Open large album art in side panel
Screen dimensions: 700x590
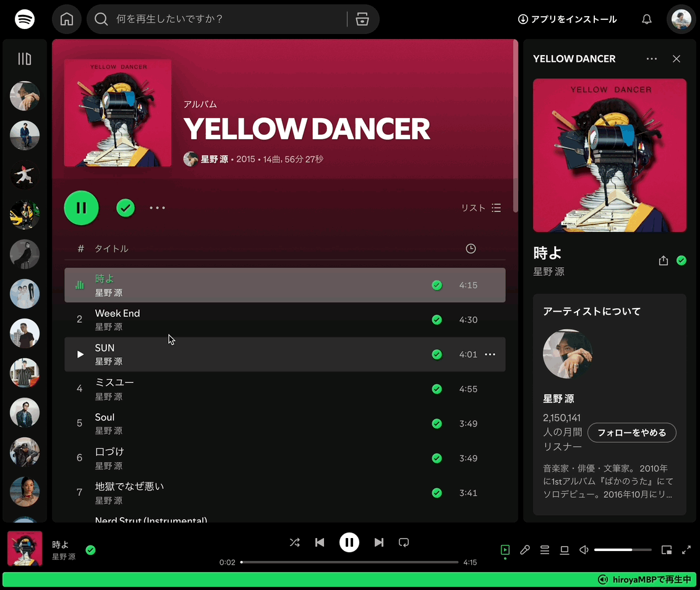point(609,155)
